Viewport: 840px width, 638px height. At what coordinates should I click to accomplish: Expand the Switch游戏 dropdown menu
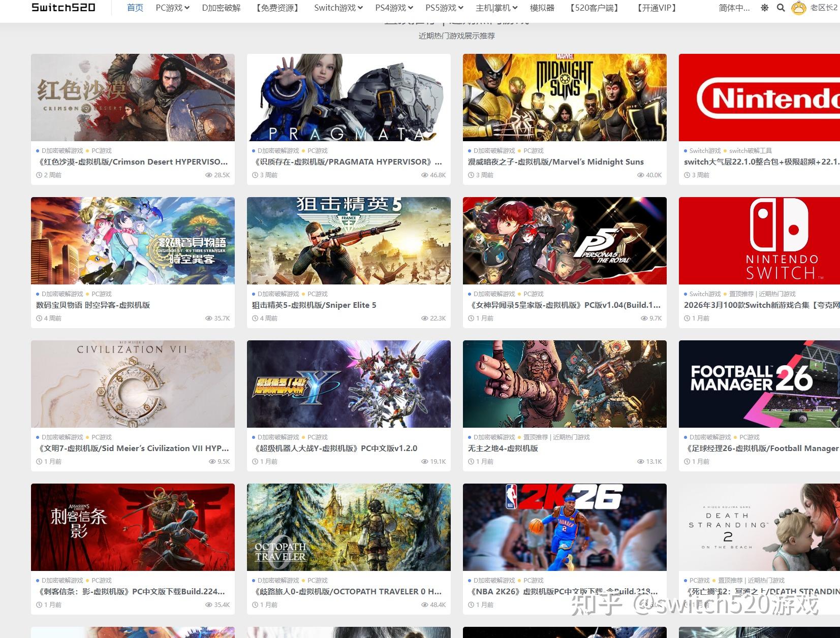coord(338,8)
